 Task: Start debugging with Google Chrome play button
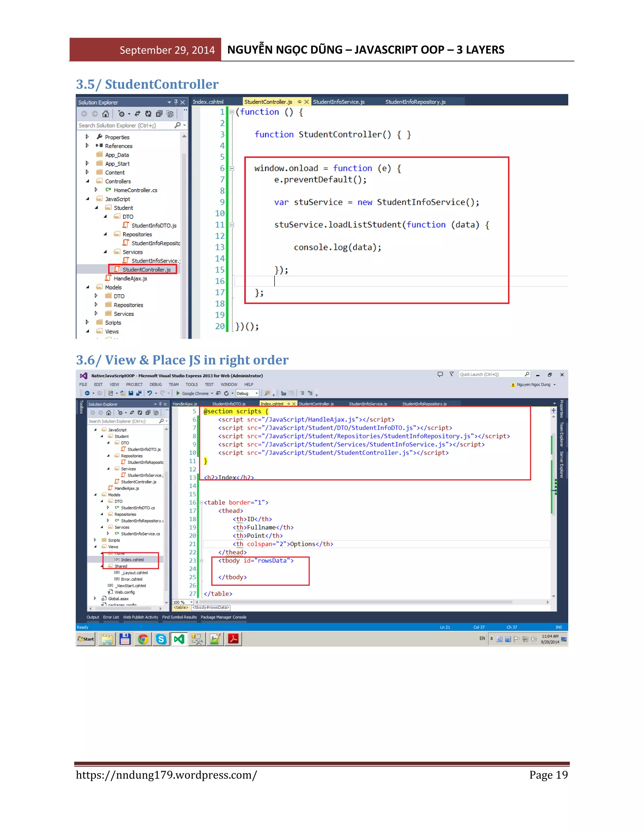(178, 393)
